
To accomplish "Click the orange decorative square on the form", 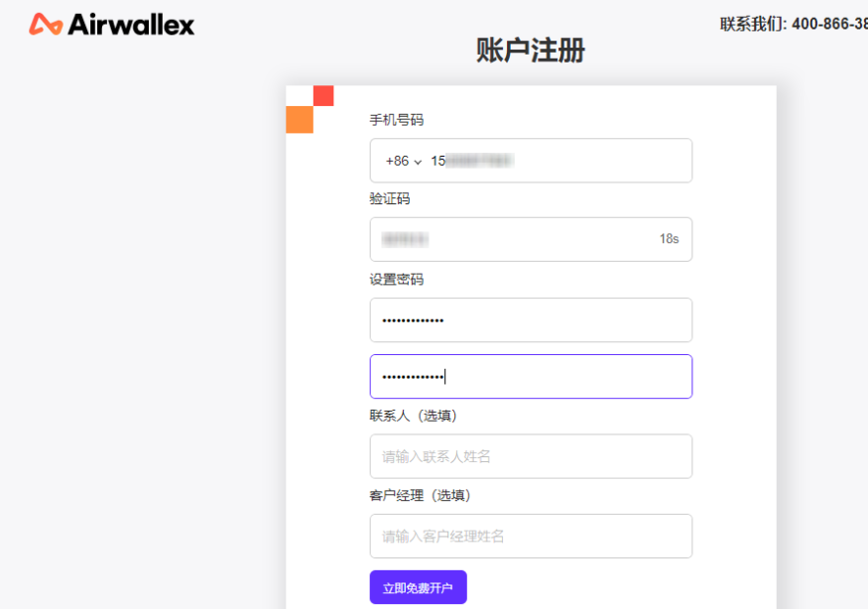I will tap(298, 119).
